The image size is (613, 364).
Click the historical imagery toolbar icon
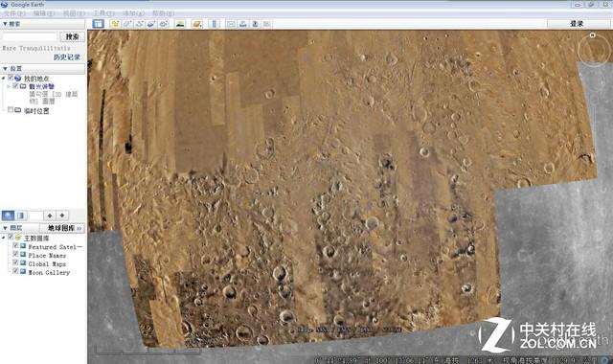[x=180, y=24]
